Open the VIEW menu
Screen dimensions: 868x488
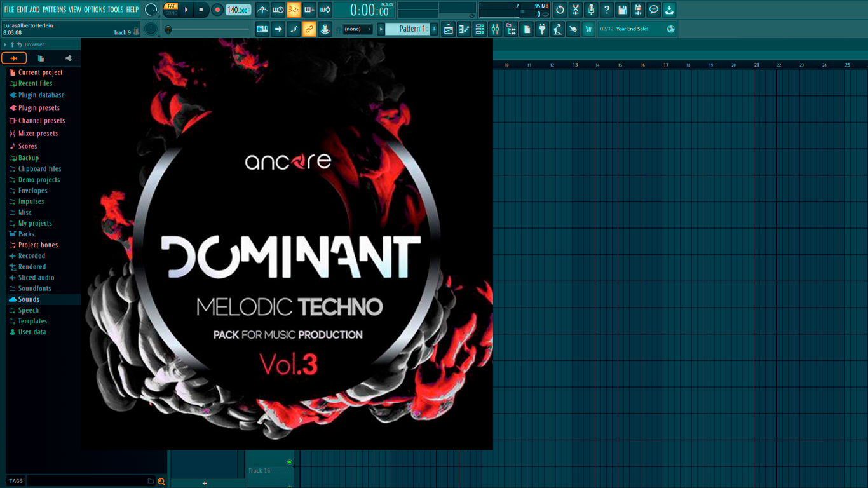click(75, 10)
